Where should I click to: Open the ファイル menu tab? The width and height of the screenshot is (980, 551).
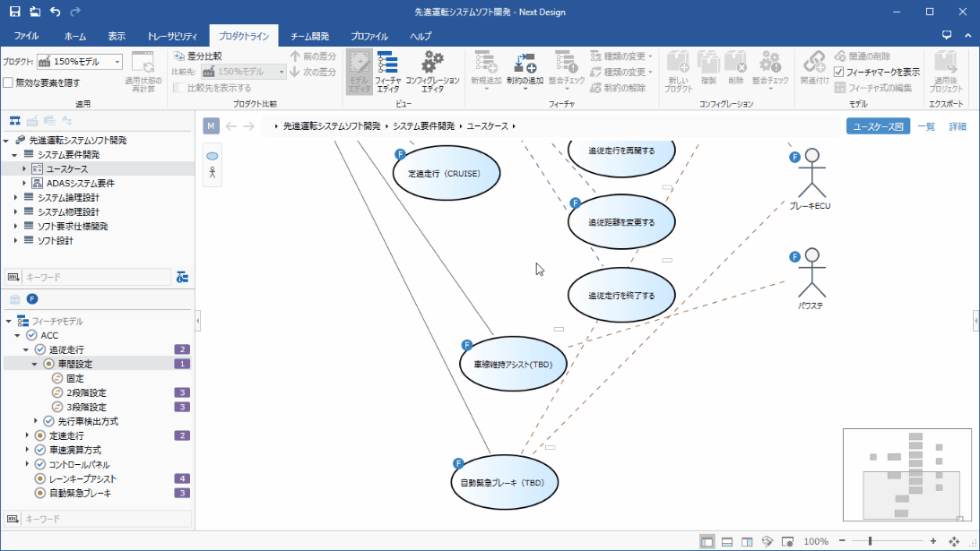(x=26, y=37)
